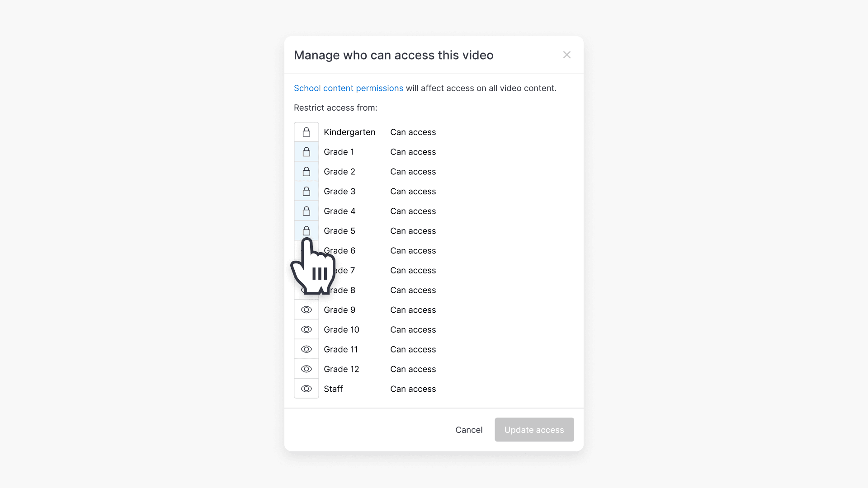Open the Can access dropdown for Kindergarten
This screenshot has height=488, width=868.
pos(413,132)
